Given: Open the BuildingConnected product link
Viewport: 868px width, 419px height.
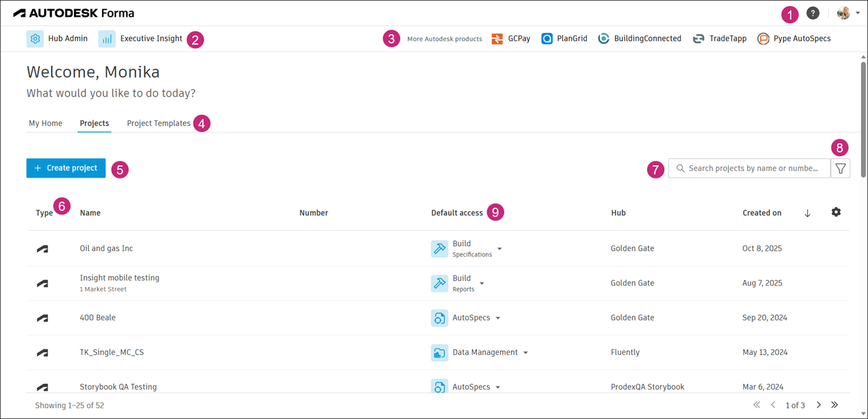Looking at the screenshot, I should coord(640,39).
